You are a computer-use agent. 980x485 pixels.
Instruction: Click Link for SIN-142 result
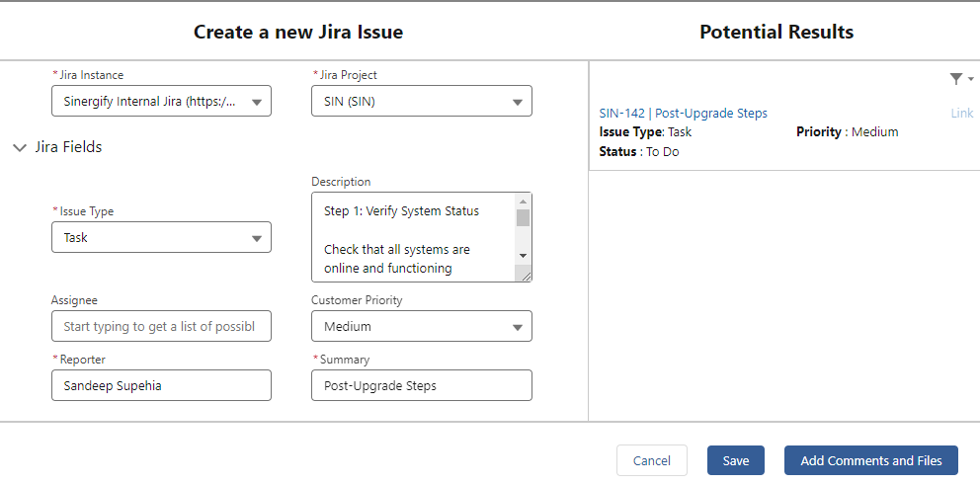point(962,114)
